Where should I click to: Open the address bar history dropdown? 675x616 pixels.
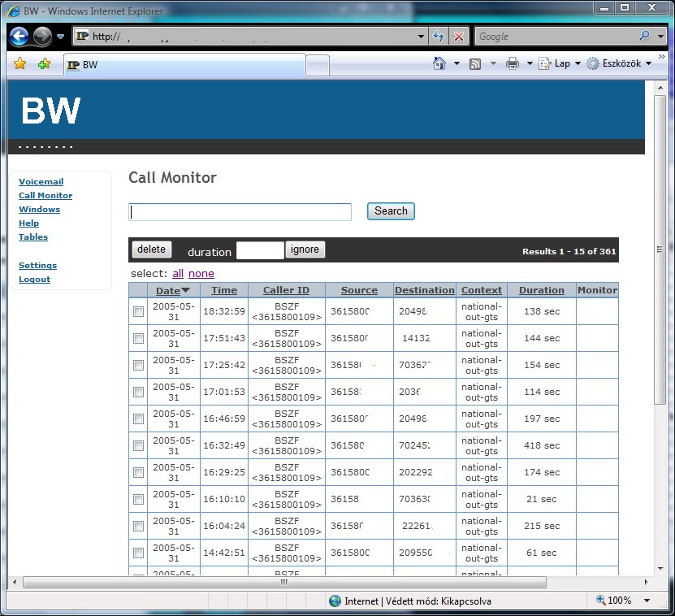point(421,37)
